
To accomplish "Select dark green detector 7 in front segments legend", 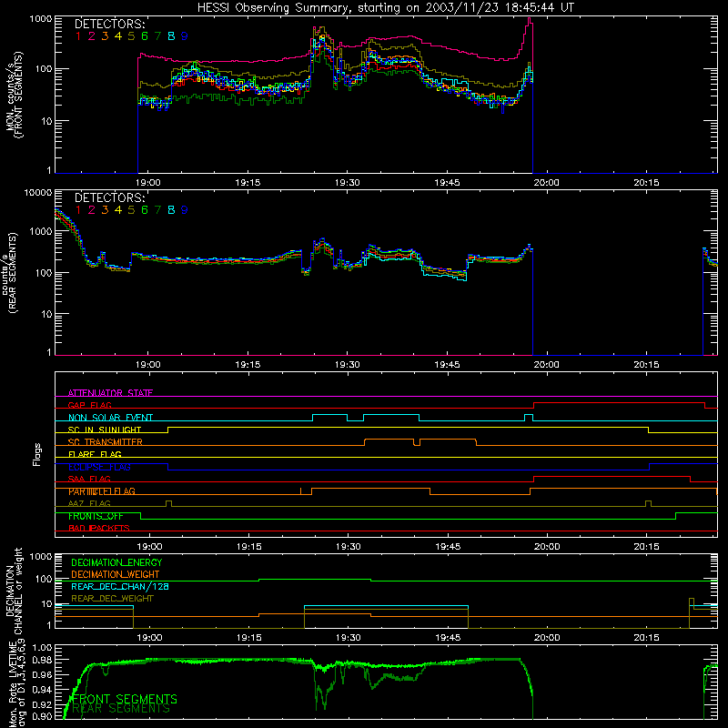I will pos(158,35).
